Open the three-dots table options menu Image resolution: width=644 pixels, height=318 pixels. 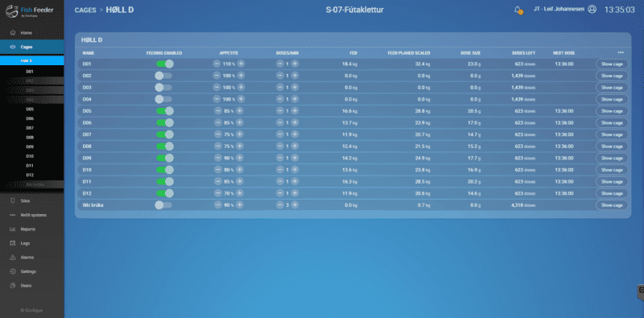621,52
